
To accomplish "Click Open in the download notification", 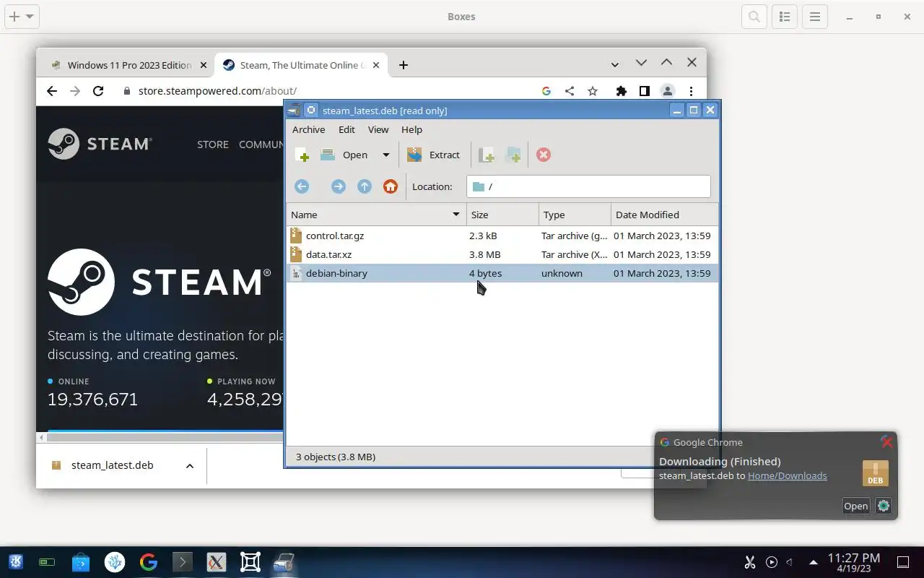I will point(855,506).
